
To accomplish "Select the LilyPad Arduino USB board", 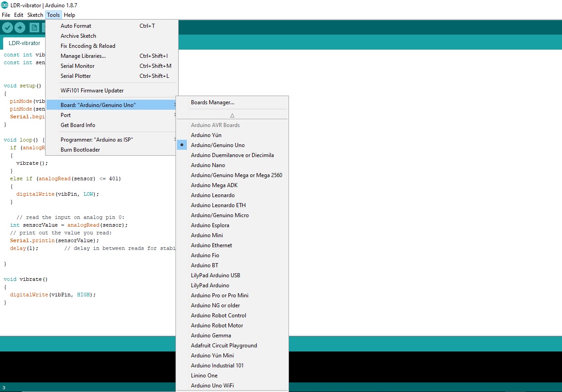I will [232, 275].
